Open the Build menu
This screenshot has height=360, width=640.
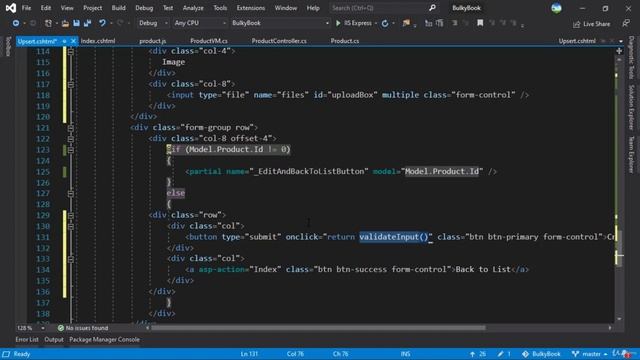point(118,8)
